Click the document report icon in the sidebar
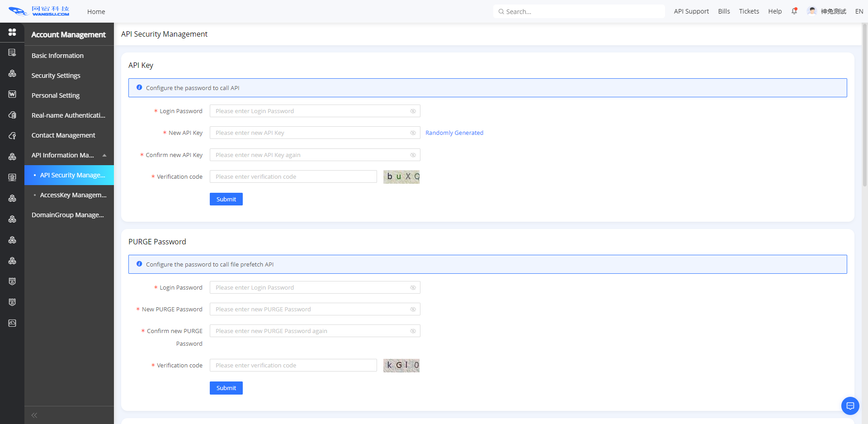 pos(12,52)
